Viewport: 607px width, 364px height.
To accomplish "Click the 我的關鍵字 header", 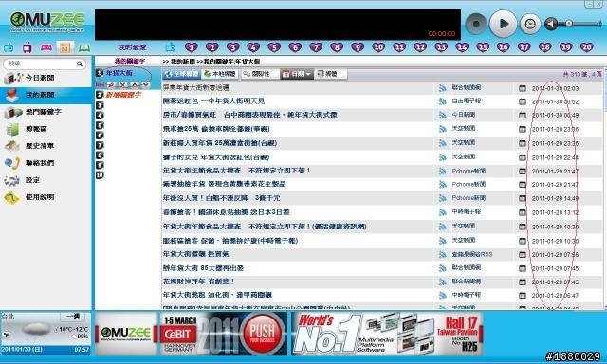I will tap(130, 61).
